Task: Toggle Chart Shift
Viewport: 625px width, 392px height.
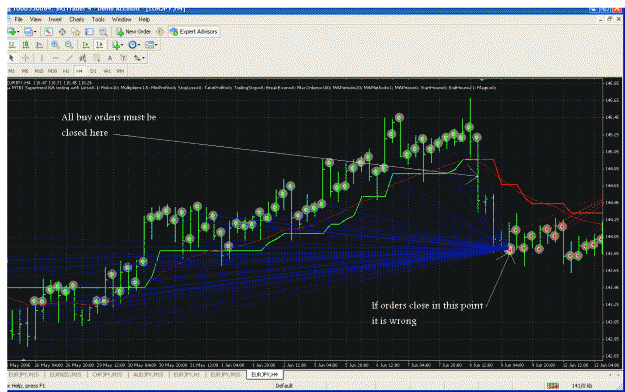Action: [100, 45]
